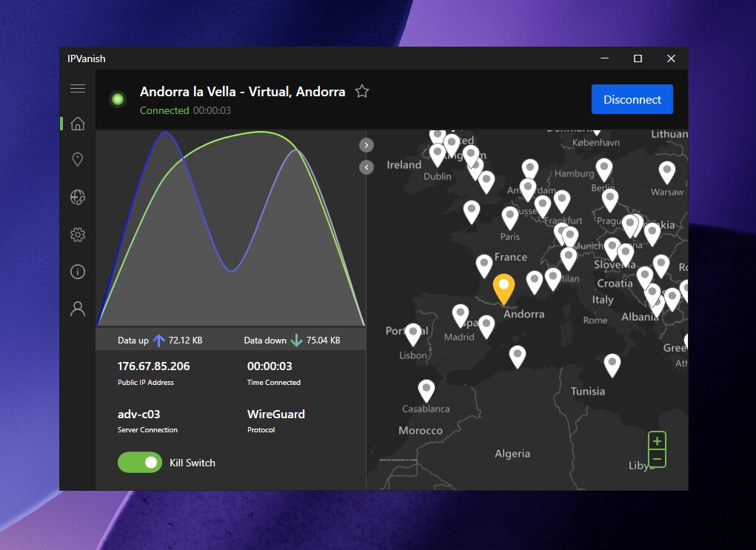Favorite Andorra la Vella with the star icon
This screenshot has height=550, width=756.
(362, 91)
